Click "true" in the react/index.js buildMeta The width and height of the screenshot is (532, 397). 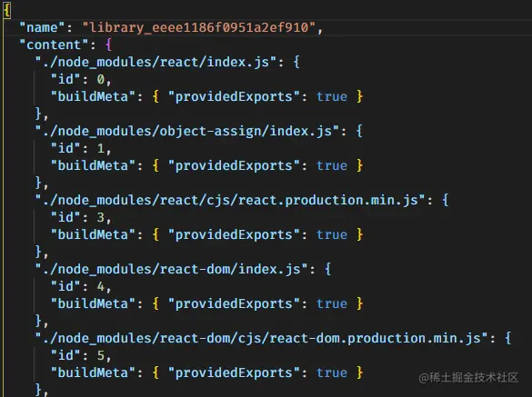pos(332,96)
